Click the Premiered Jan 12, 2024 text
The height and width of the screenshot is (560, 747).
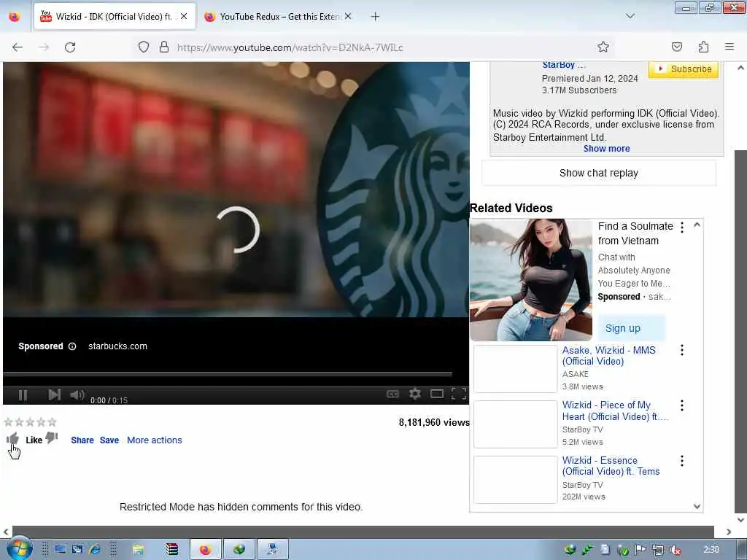click(589, 79)
